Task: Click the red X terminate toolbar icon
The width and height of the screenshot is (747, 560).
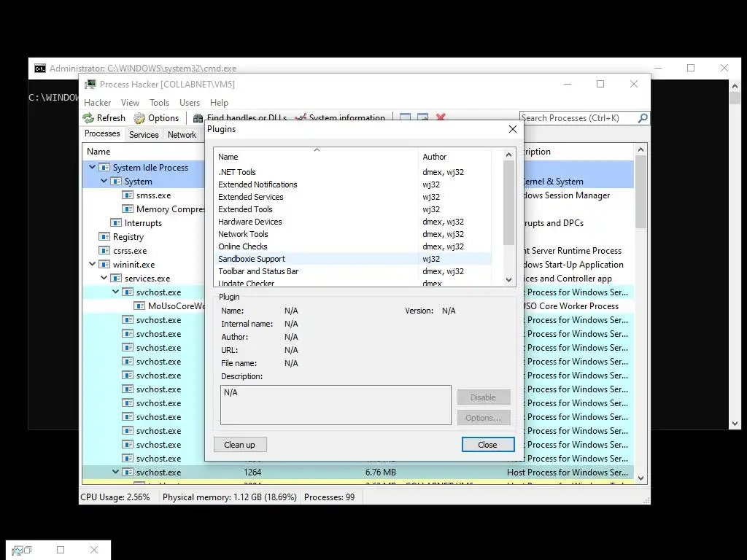Action: [x=441, y=117]
